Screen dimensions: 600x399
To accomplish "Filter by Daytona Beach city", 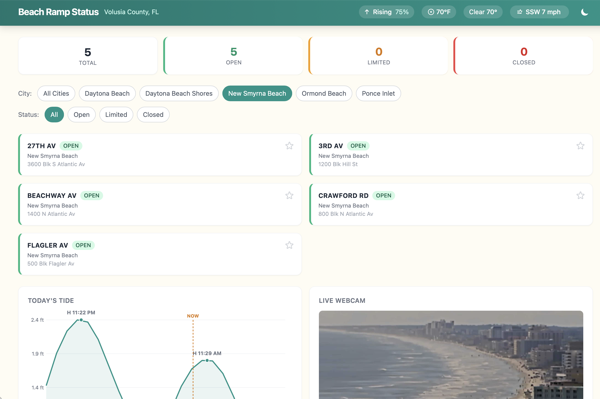I will tap(107, 93).
